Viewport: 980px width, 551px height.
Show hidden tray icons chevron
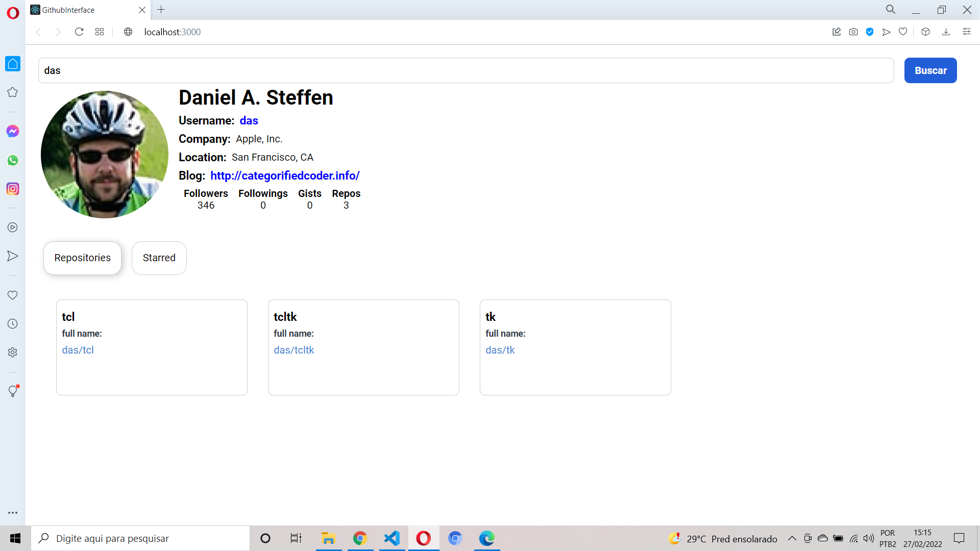pyautogui.click(x=792, y=538)
